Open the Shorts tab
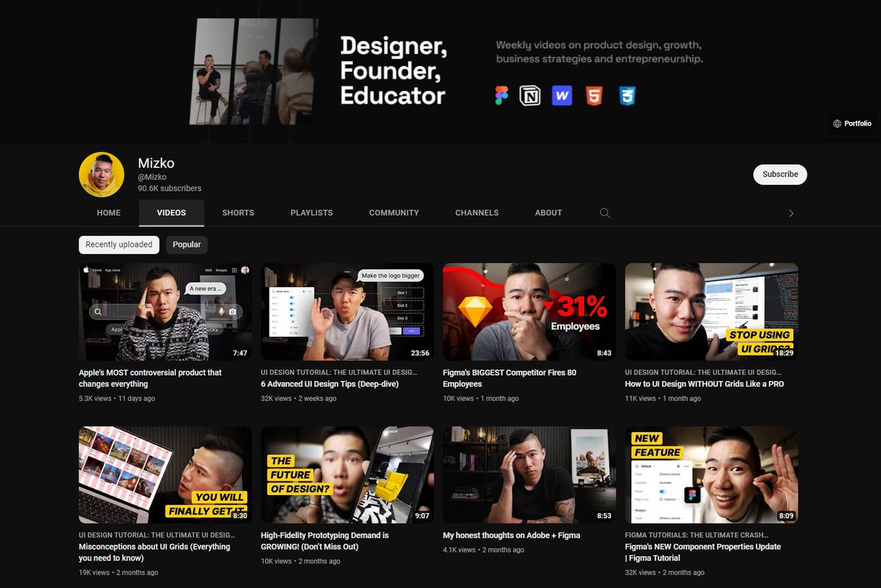This screenshot has height=588, width=881. (238, 213)
